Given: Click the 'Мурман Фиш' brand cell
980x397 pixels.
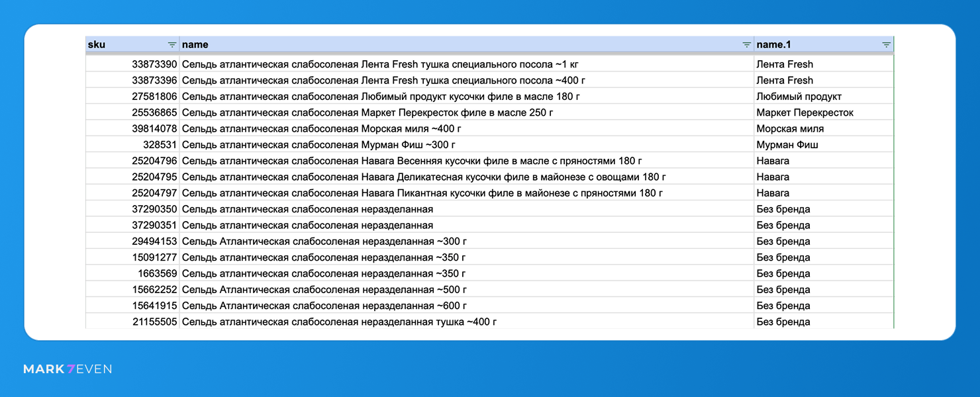Looking at the screenshot, I should coord(824,145).
